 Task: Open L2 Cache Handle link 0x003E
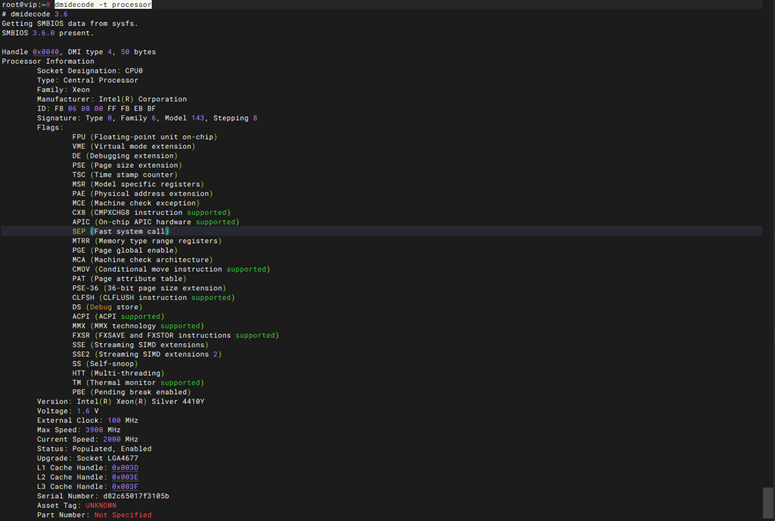(x=125, y=477)
